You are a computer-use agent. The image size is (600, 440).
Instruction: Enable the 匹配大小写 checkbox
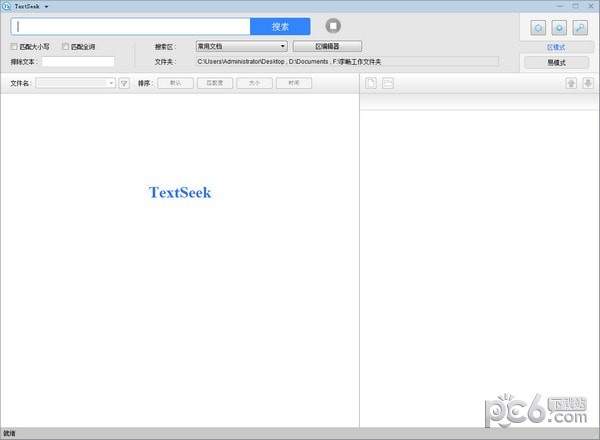coord(14,46)
